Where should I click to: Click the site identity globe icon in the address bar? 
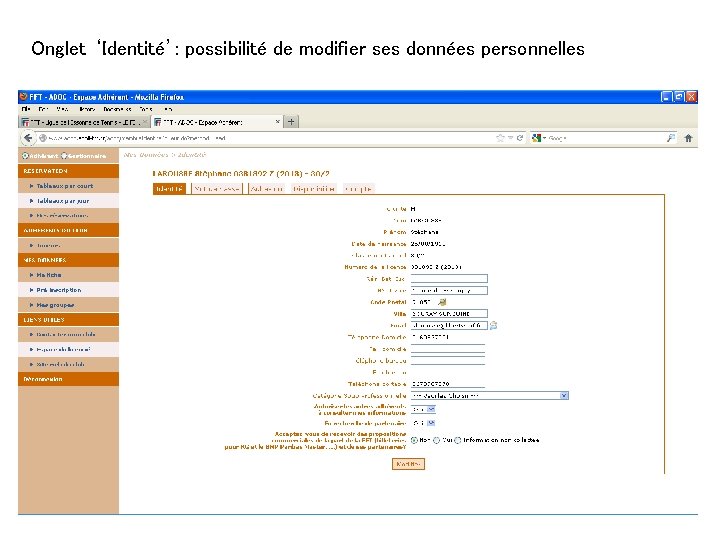[x=43, y=138]
